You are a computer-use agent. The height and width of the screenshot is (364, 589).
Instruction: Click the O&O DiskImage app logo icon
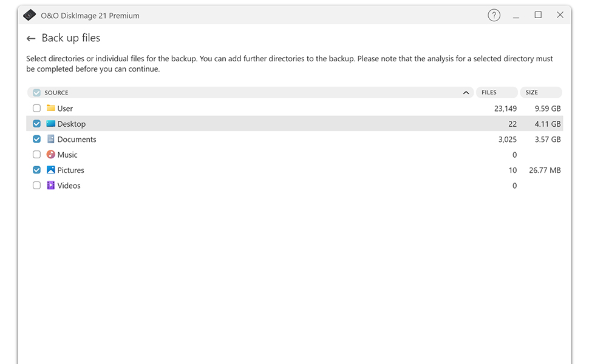30,15
